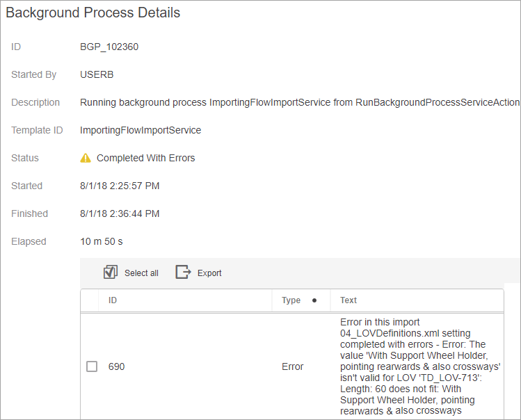Viewport: 521px width, 420px height.
Task: Click the Export arrow icon
Action: tap(183, 273)
